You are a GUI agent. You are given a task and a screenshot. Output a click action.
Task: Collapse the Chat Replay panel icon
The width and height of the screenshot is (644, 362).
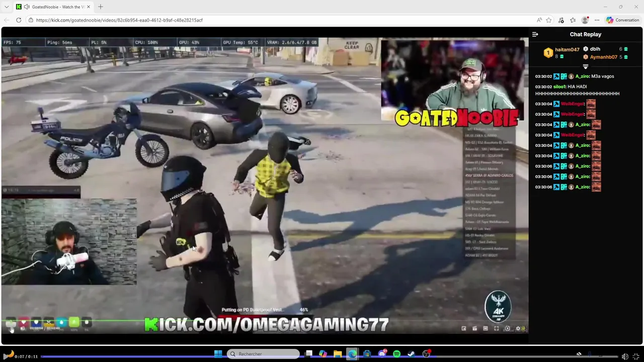535,34
